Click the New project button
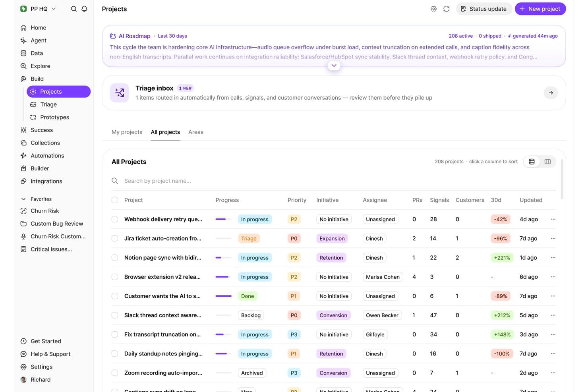This screenshot has width=588, height=392. click(x=540, y=9)
